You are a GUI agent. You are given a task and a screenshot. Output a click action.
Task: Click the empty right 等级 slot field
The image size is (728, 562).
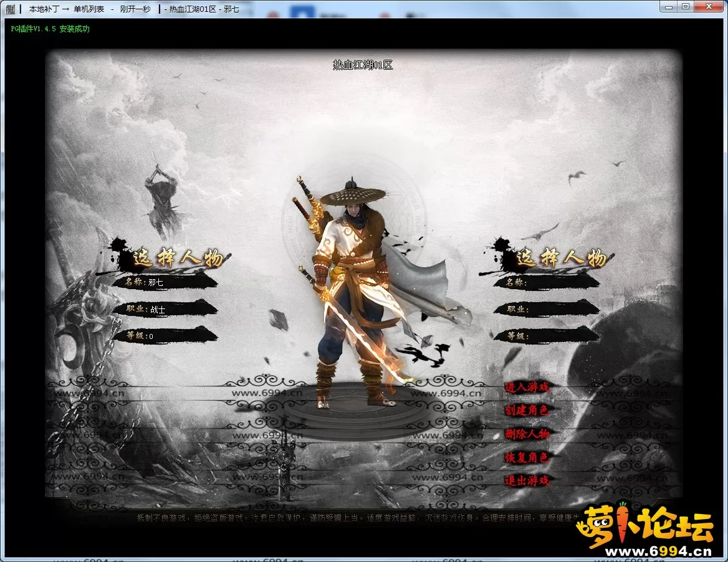click(x=547, y=336)
